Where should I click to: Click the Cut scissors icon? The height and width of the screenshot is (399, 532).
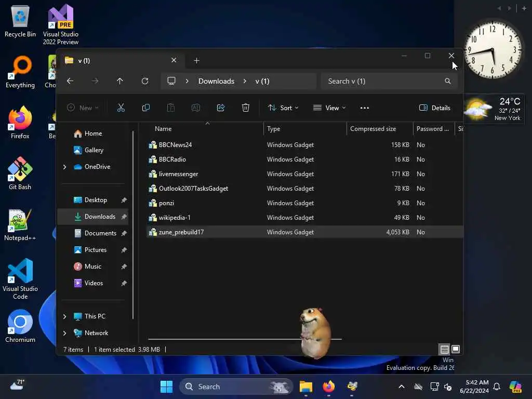tap(121, 108)
